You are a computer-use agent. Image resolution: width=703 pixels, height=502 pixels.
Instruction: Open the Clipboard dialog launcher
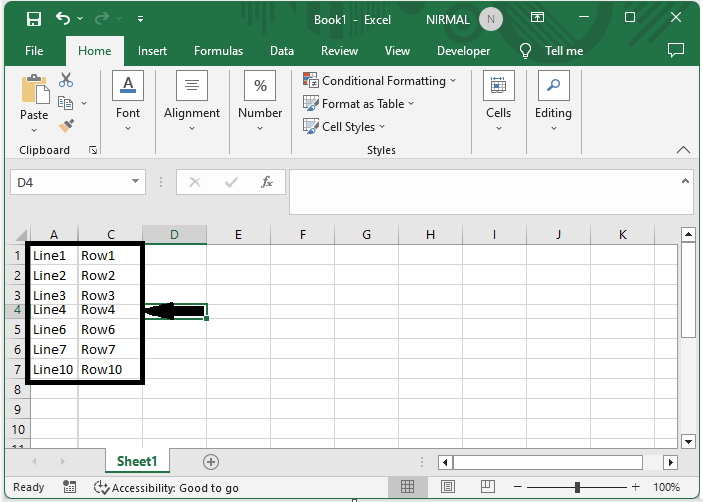pyautogui.click(x=93, y=150)
